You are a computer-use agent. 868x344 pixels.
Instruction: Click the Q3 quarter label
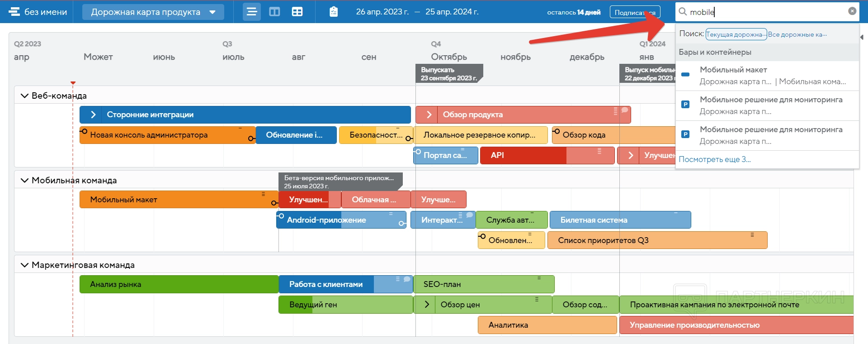227,44
